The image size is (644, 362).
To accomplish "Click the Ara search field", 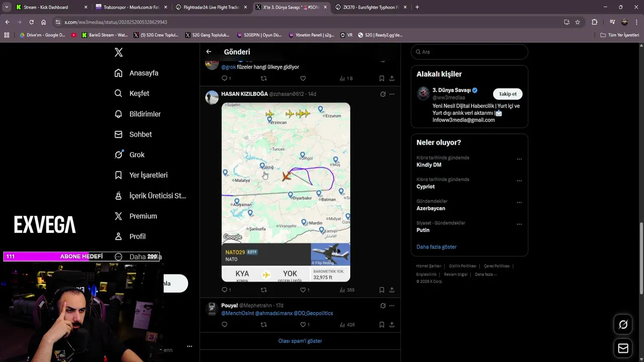I will (469, 52).
